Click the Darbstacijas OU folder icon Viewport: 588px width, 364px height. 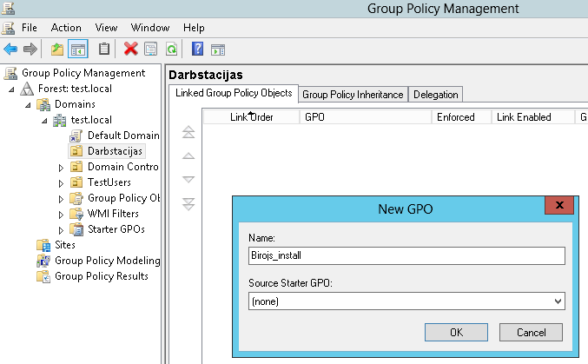76,151
